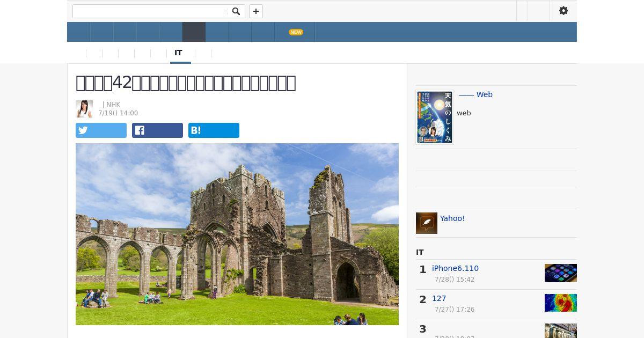The width and height of the screenshot is (644, 338).
Task: Click the author's avatar photo
Action: [x=84, y=109]
